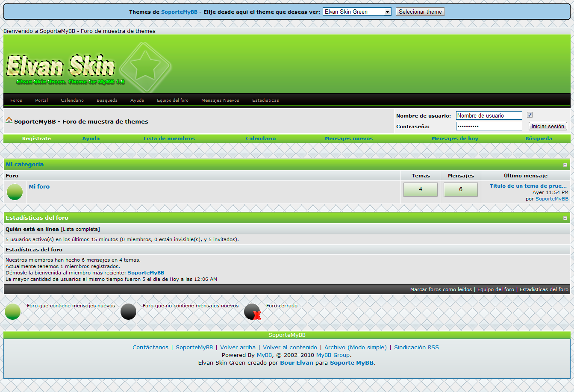Click the star emblem in the header

point(145,68)
